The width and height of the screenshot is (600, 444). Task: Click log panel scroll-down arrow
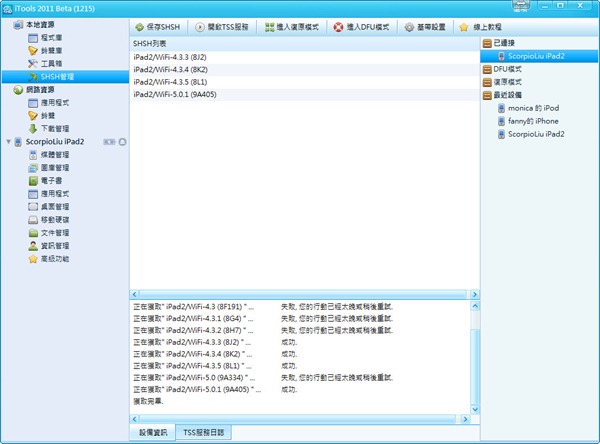click(475, 409)
